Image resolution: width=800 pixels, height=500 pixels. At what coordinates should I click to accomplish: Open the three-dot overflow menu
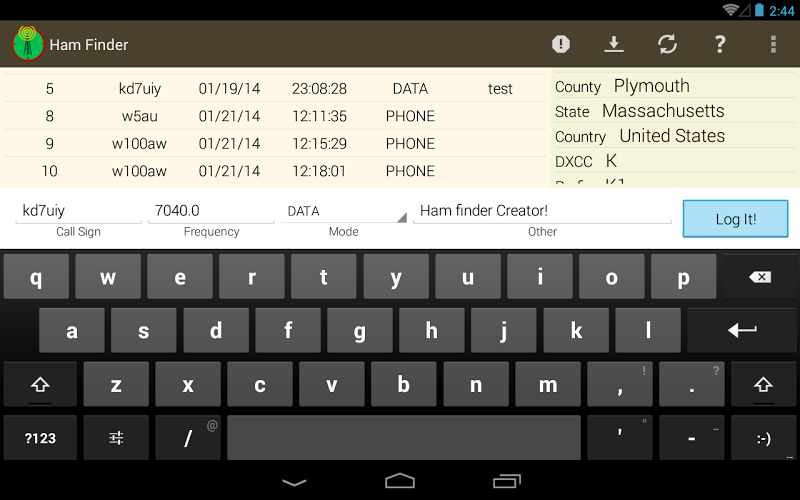point(773,44)
